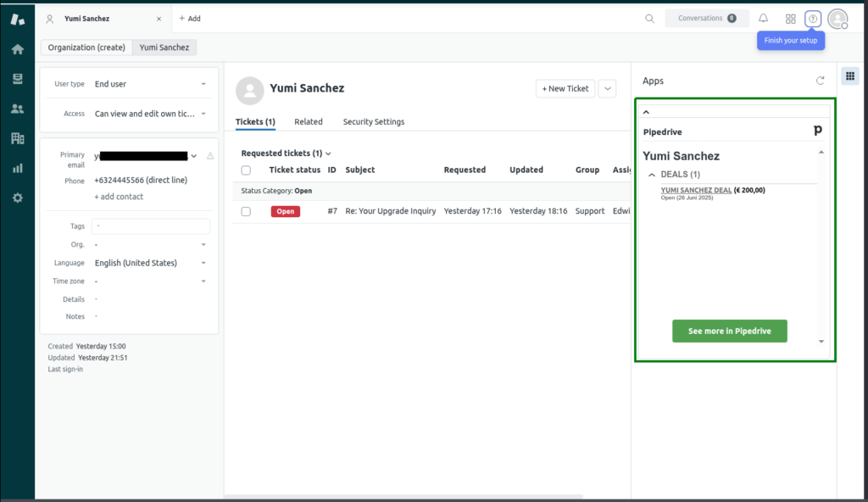
Task: Open the Org. dropdown
Action: click(150, 245)
